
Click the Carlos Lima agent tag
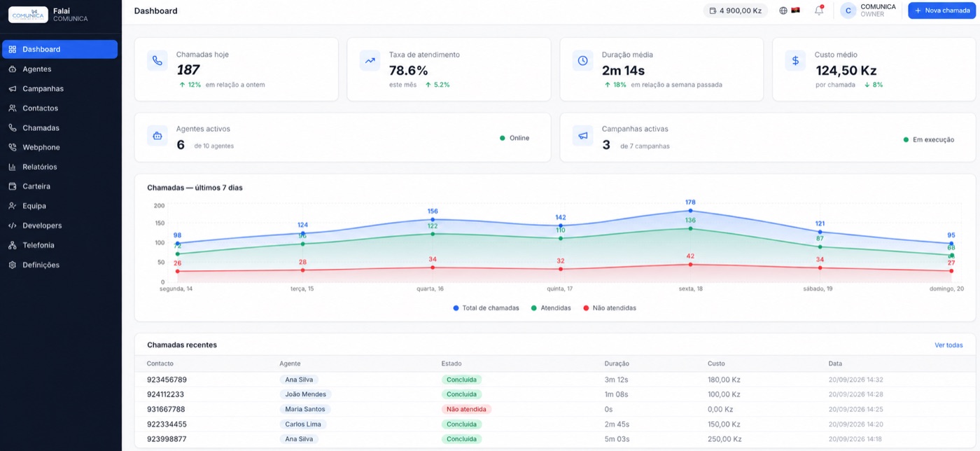click(x=303, y=424)
